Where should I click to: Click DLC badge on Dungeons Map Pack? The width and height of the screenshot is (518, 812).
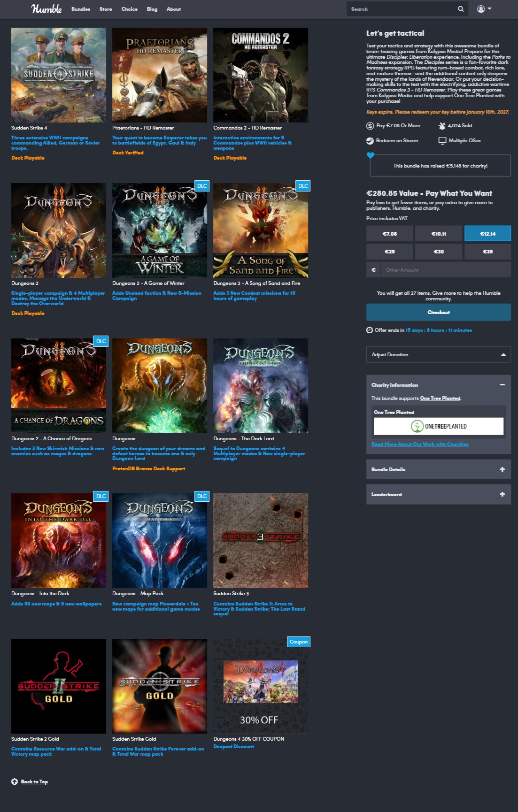(202, 496)
